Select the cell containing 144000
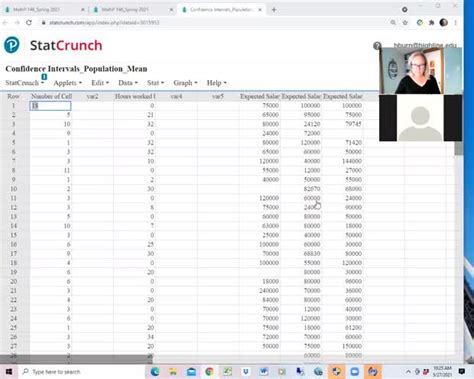Image resolution: width=474 pixels, height=379 pixels. [343, 161]
